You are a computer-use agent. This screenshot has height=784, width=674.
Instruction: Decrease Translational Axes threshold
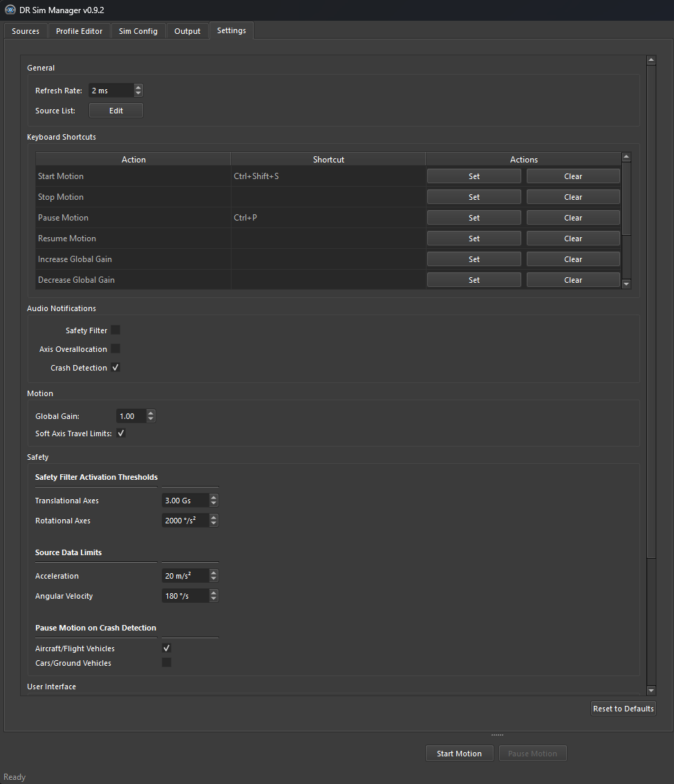pos(214,503)
